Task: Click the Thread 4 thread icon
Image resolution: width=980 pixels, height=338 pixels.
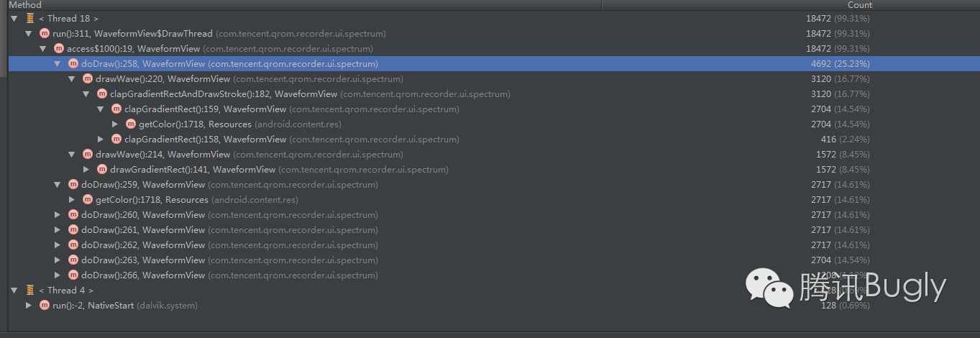Action: coord(30,291)
